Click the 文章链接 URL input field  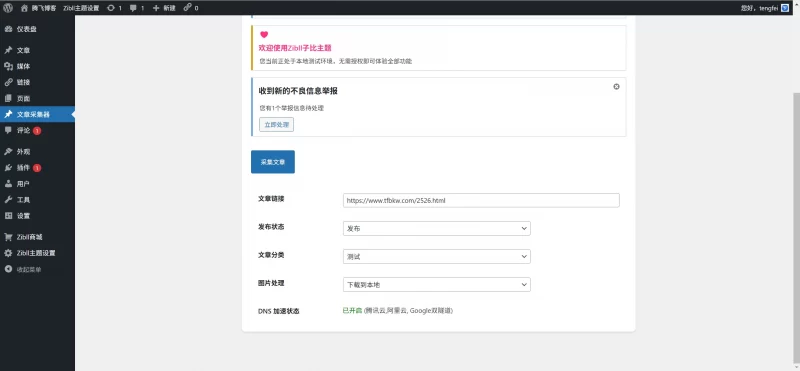481,201
